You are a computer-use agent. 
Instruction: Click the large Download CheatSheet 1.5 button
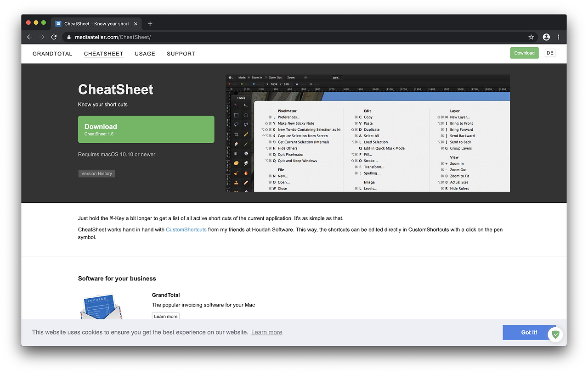(146, 129)
